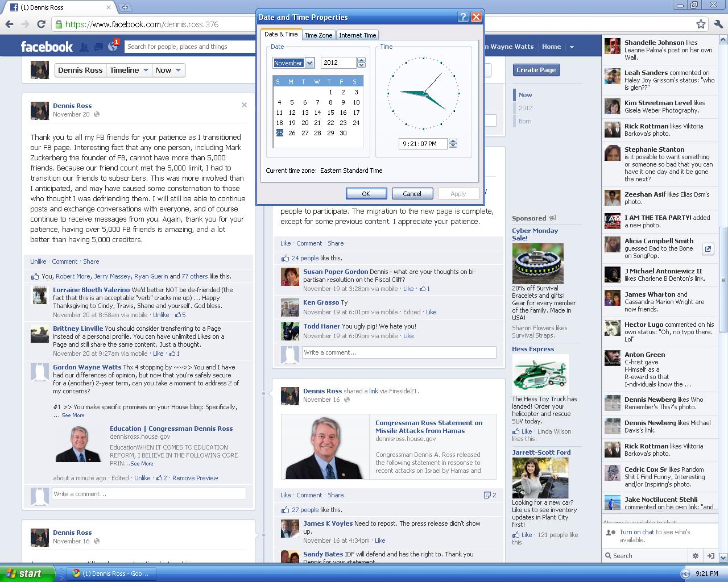Reload the page with refresh icon
Image resolution: width=728 pixels, height=582 pixels.
click(x=41, y=24)
